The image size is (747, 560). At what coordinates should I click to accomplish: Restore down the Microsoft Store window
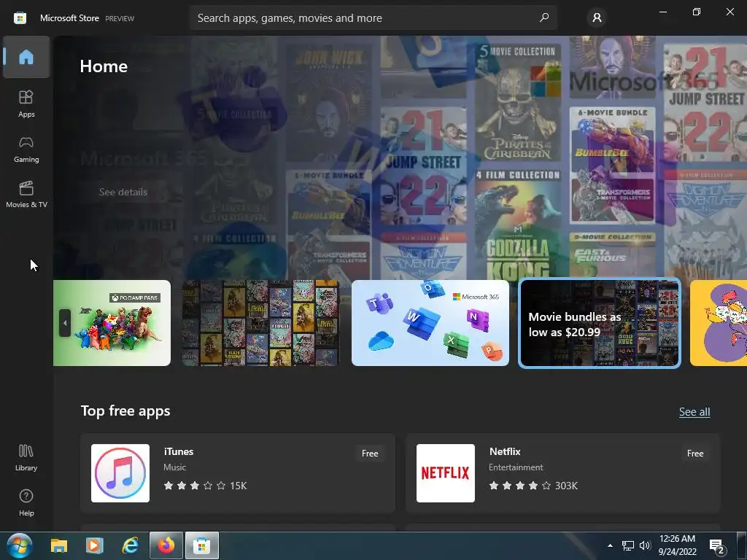click(697, 12)
